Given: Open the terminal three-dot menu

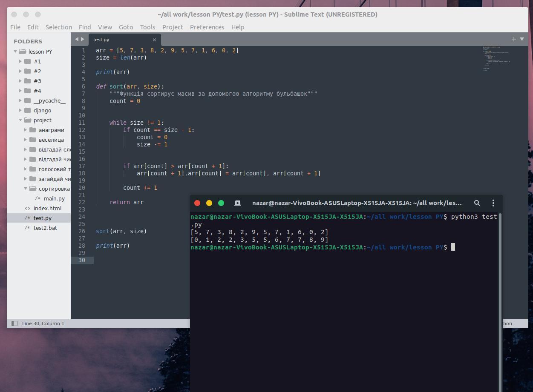Looking at the screenshot, I should tap(493, 203).
